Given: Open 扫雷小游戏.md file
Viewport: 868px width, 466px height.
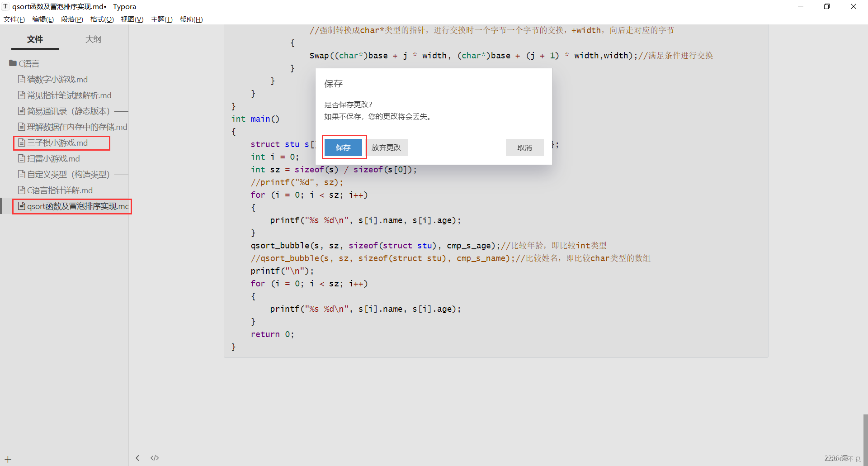Looking at the screenshot, I should pyautogui.click(x=49, y=159).
